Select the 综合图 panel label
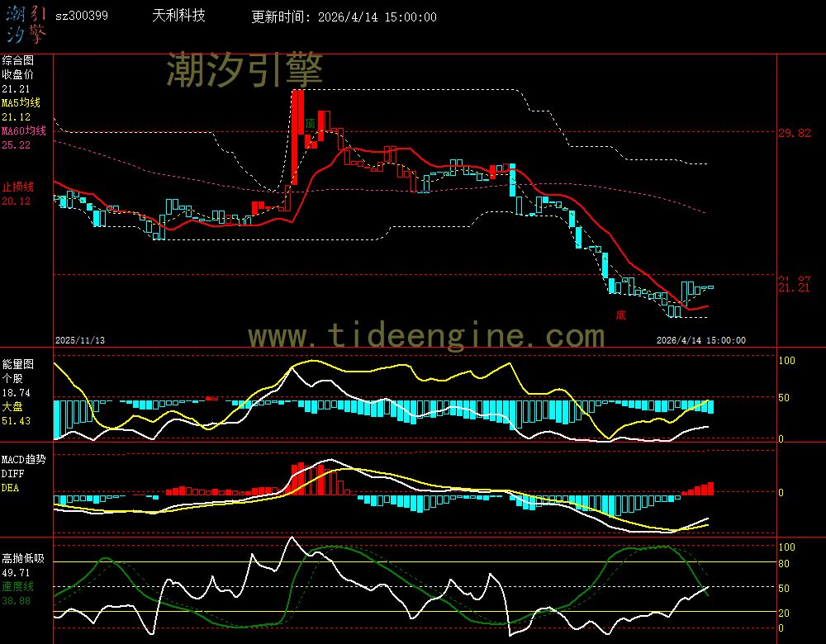The height and width of the screenshot is (644, 826). pyautogui.click(x=17, y=60)
